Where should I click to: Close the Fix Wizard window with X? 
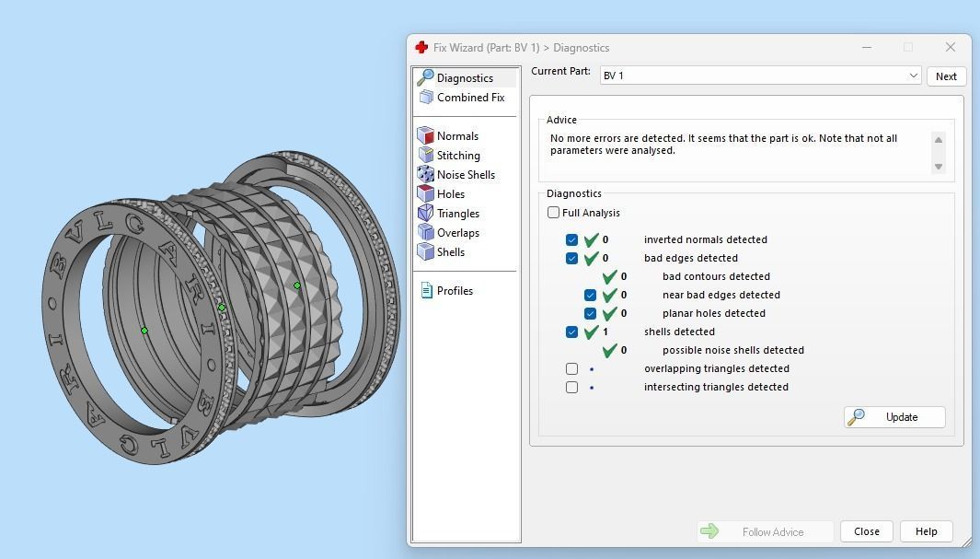click(x=950, y=48)
